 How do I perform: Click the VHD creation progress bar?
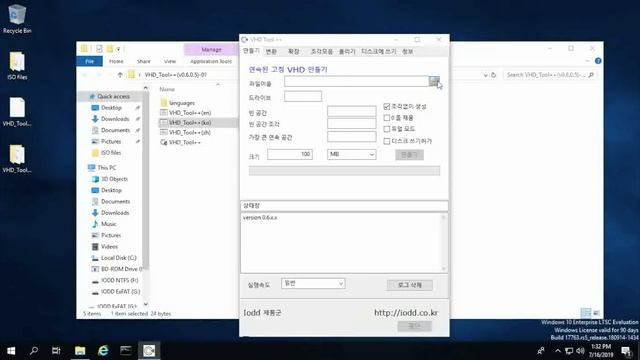(x=344, y=171)
